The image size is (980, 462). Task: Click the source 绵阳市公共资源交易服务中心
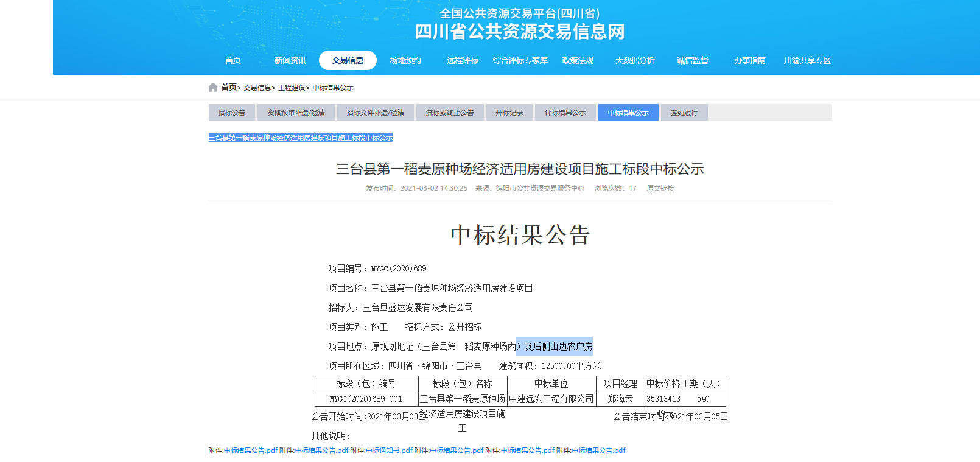(x=540, y=188)
